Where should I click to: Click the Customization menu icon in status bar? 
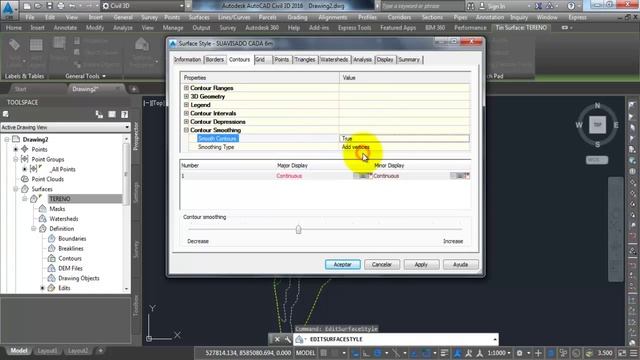(x=633, y=353)
